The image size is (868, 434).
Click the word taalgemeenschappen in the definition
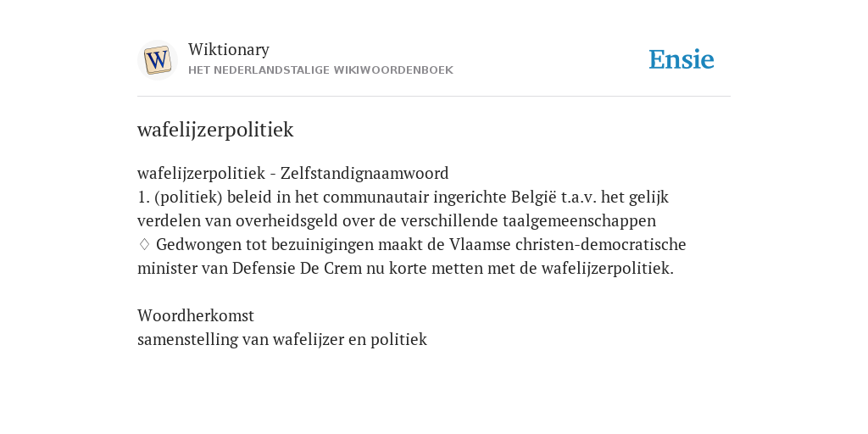pyautogui.click(x=579, y=221)
